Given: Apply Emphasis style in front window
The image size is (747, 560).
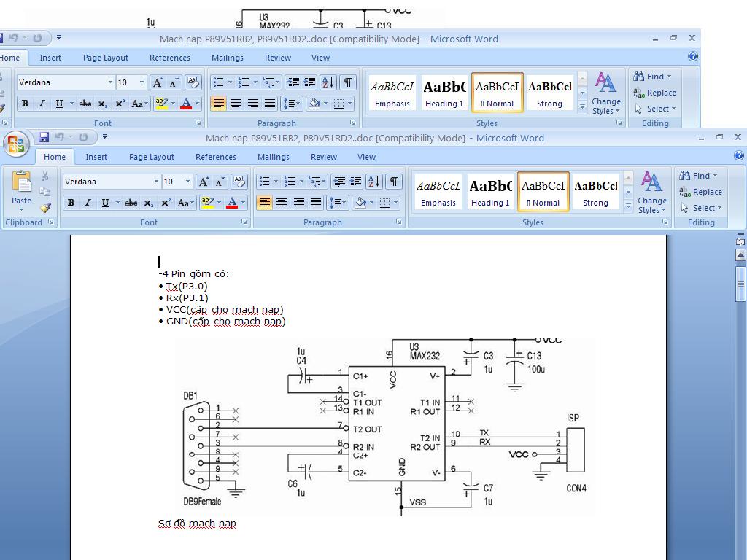Looking at the screenshot, I should [x=438, y=192].
